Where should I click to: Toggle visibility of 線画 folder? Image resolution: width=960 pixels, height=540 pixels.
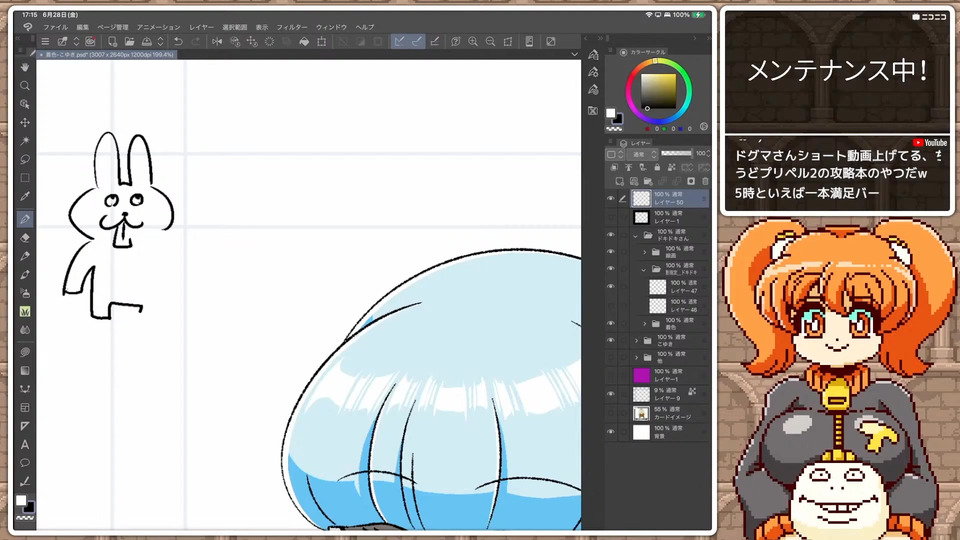coord(610,252)
